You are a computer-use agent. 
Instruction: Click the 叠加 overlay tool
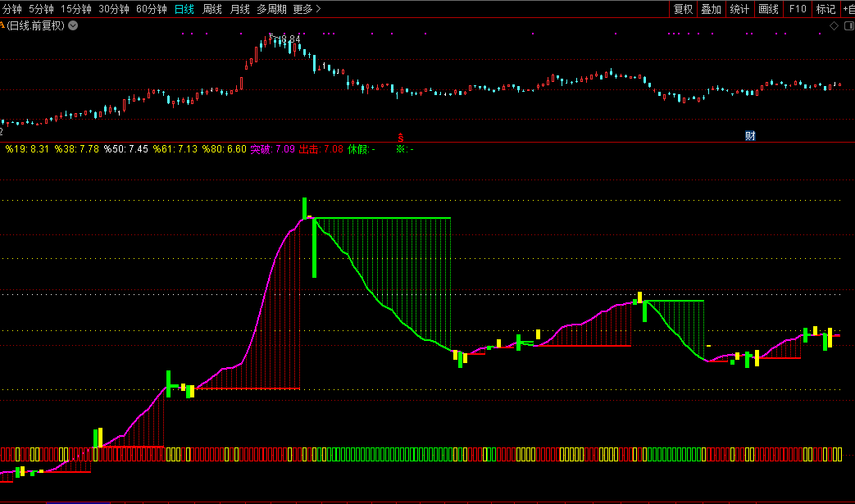pos(711,9)
